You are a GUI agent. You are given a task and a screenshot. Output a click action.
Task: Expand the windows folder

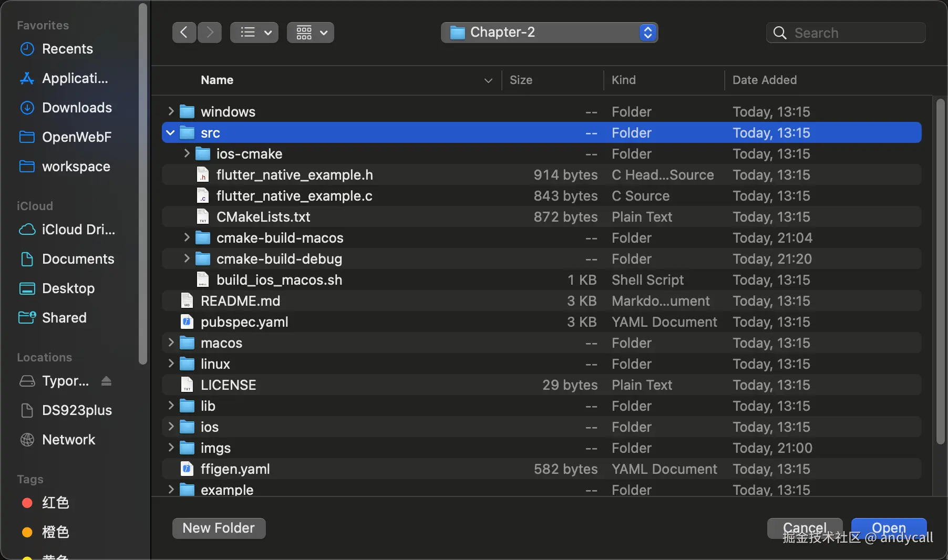pyautogui.click(x=170, y=111)
